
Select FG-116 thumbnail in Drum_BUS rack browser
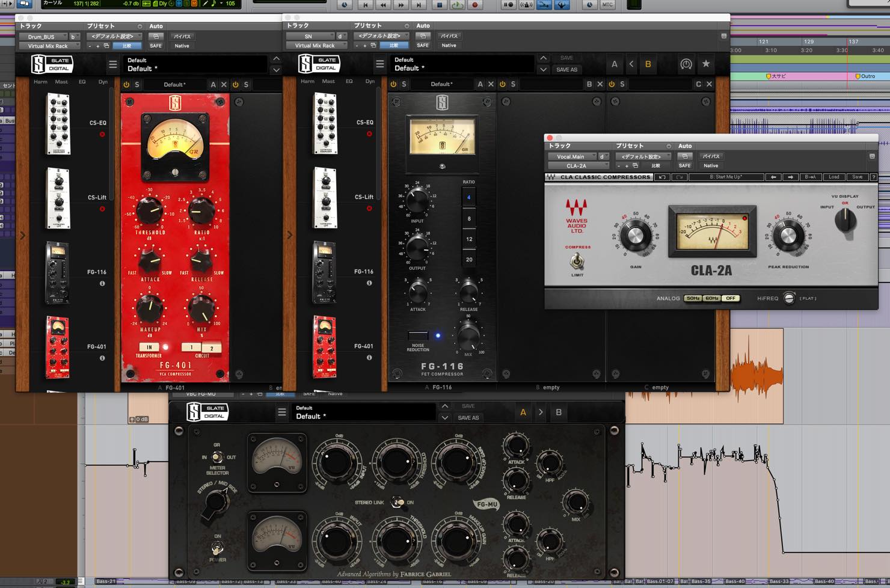[x=58, y=273]
